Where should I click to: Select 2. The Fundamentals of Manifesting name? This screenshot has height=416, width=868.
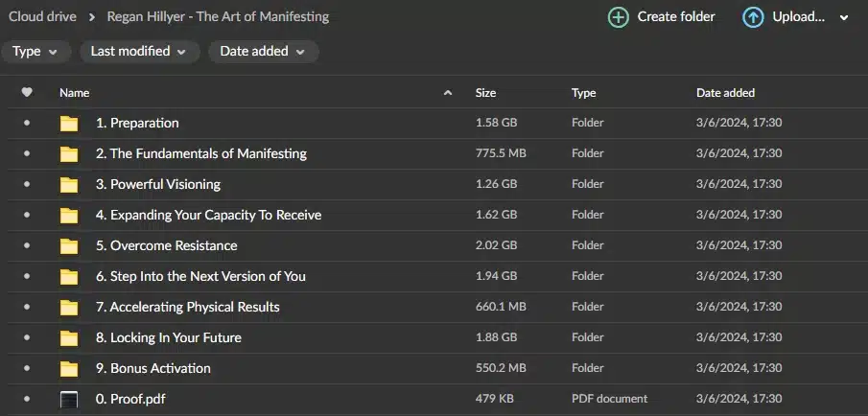(201, 153)
